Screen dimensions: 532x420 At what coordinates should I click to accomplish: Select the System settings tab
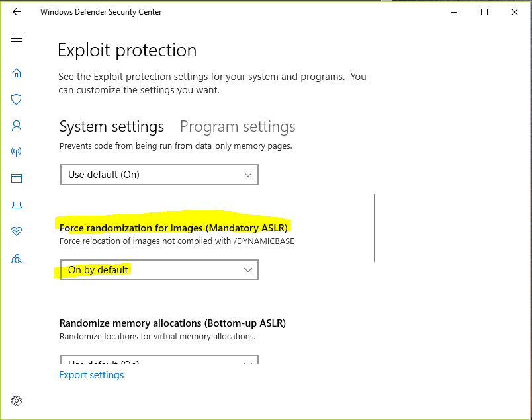click(112, 126)
